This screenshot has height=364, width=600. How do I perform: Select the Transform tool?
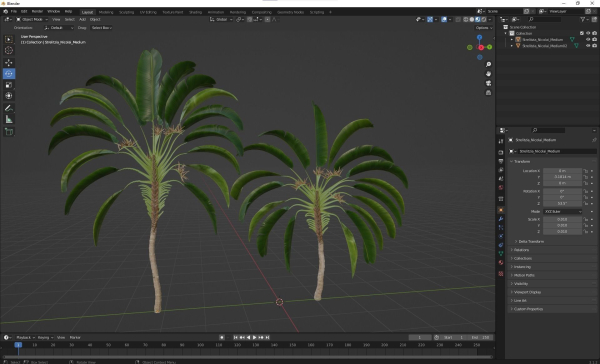click(9, 96)
